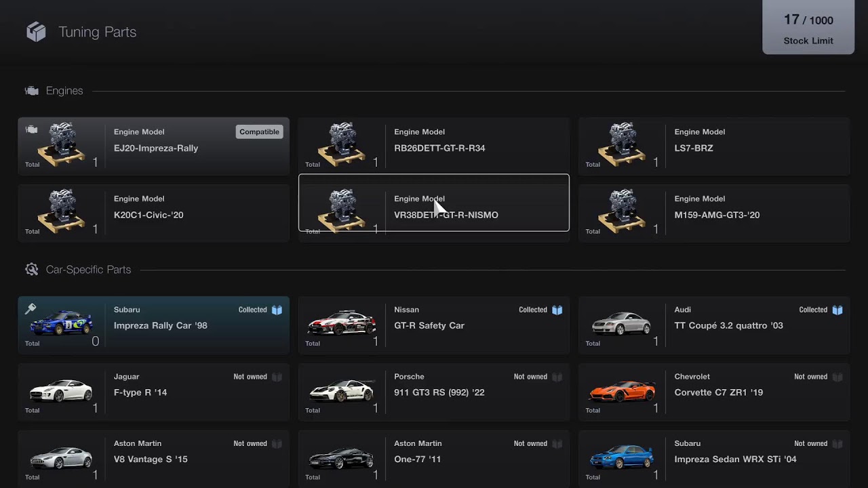Screen dimensions: 868x488
Task: Click the Porsche 911 GT3 RS thumbnail
Action: pos(342,390)
